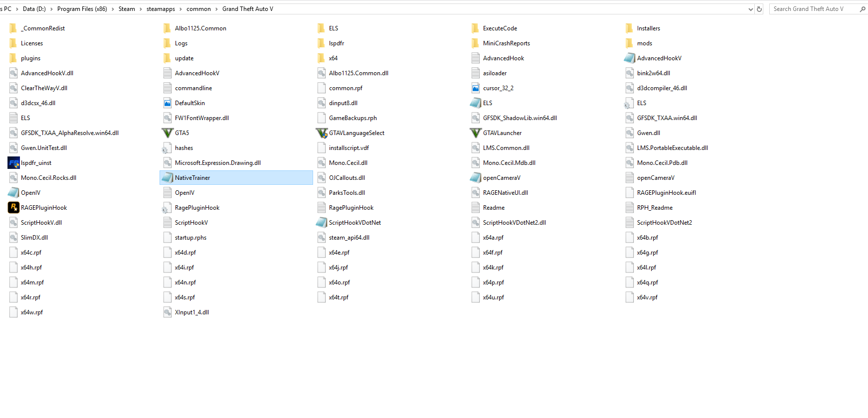Click the search magnifier icon

[863, 9]
